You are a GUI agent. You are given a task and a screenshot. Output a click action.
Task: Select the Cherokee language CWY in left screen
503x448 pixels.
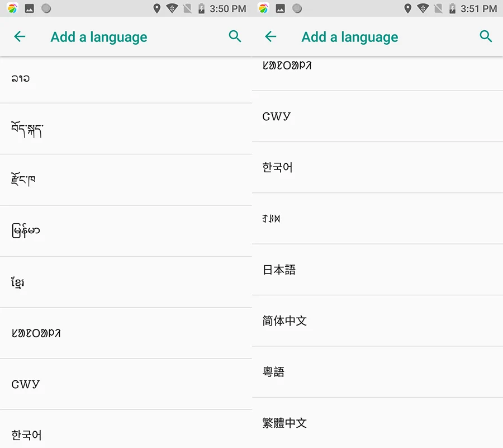coord(126,384)
